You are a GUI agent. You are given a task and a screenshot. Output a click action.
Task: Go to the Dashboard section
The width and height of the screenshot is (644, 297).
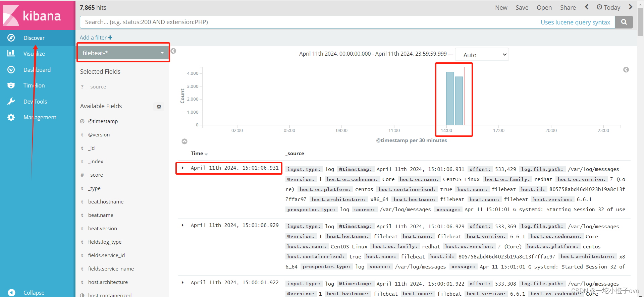[37, 70]
